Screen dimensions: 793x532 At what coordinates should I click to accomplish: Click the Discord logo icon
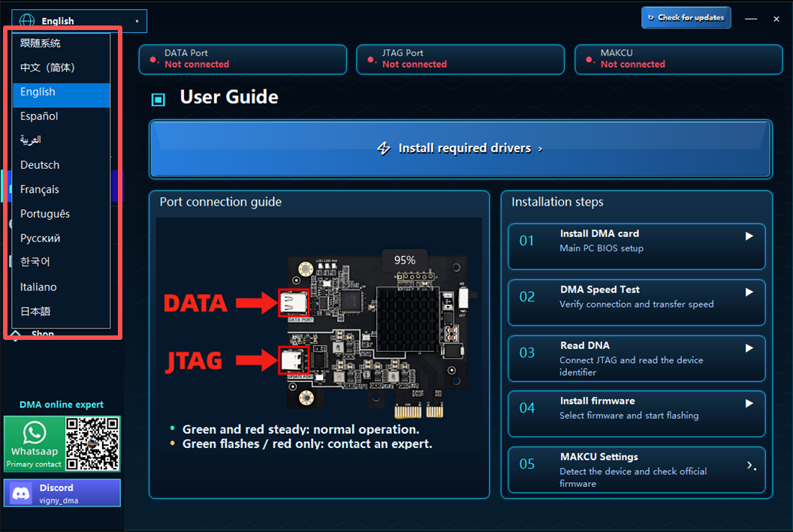[x=21, y=493]
